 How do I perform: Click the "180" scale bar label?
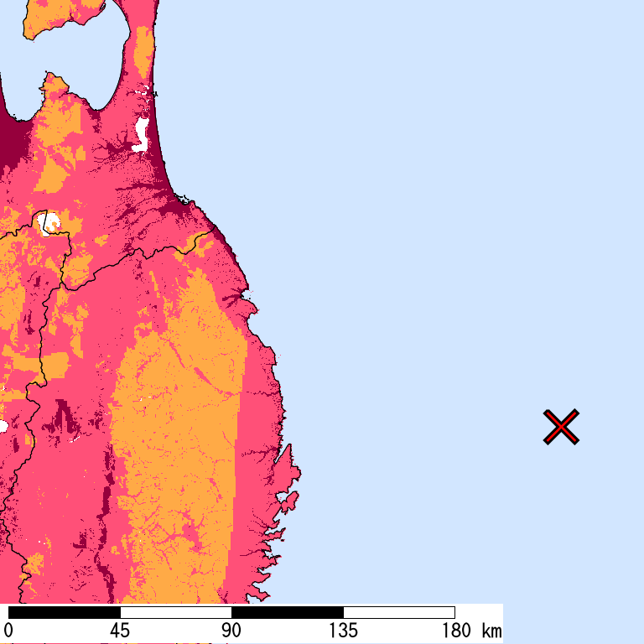[x=454, y=631]
